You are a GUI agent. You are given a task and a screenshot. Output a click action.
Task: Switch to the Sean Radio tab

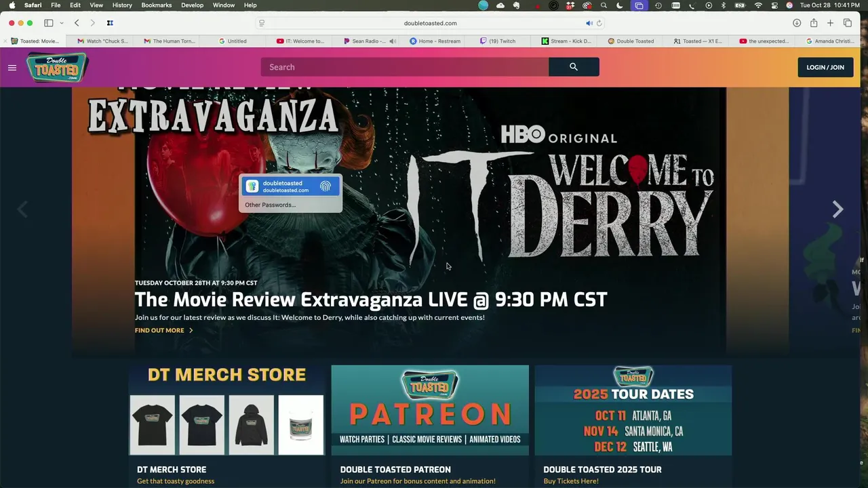point(365,41)
